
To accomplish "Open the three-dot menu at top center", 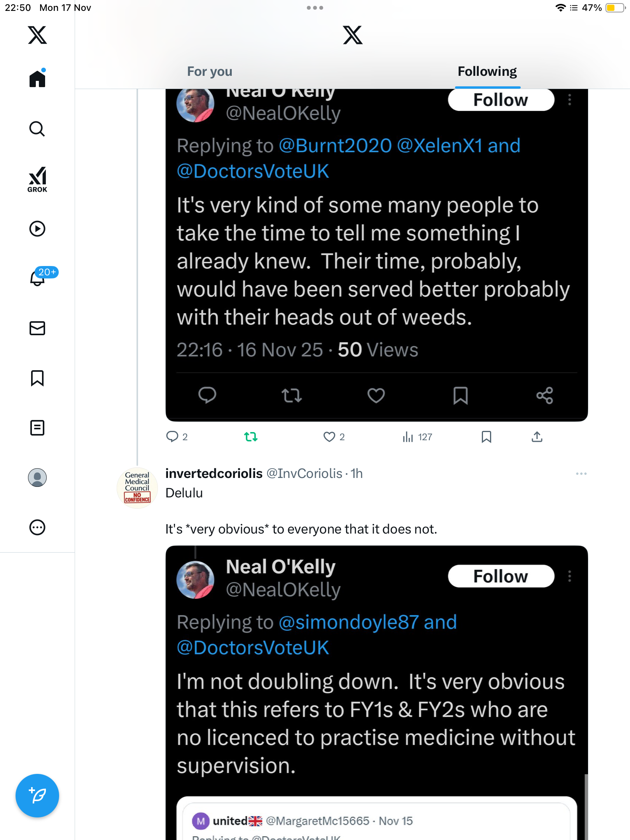I will 315,8.
